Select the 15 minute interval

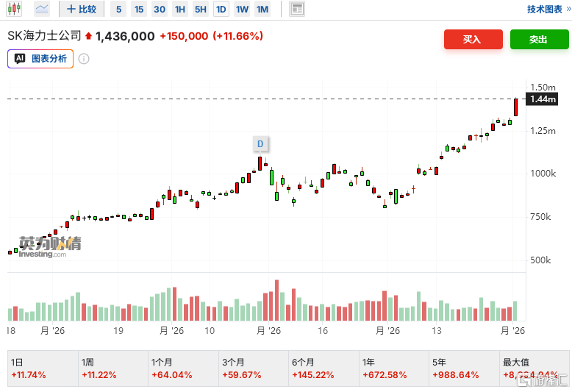coord(139,9)
